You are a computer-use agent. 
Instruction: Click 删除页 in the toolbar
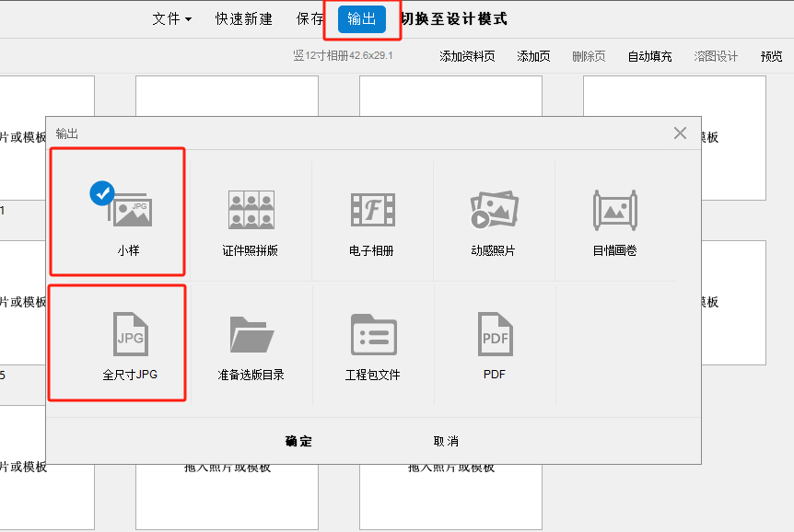[589, 56]
